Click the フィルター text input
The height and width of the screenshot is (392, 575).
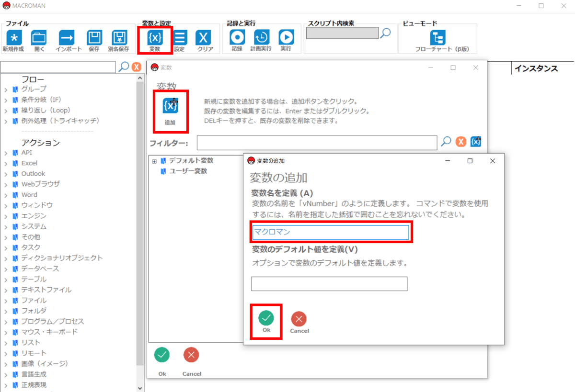click(317, 142)
